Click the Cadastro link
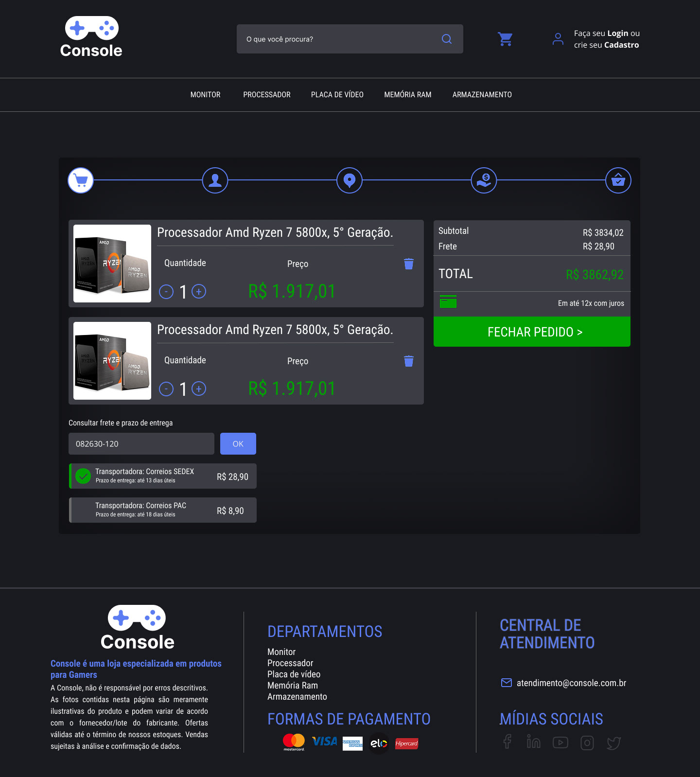Image resolution: width=700 pixels, height=777 pixels. (x=621, y=45)
